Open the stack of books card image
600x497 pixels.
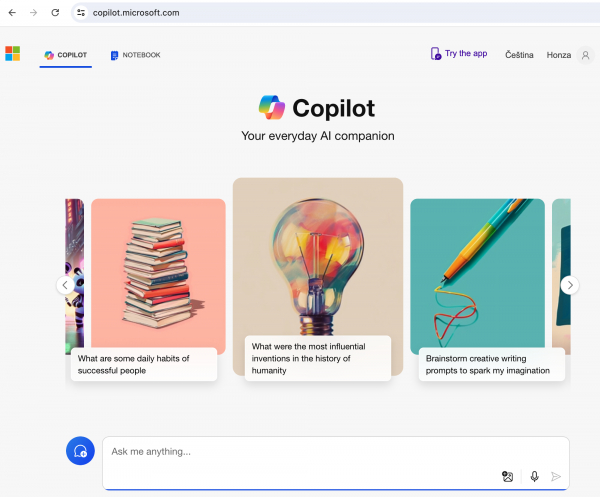click(158, 273)
